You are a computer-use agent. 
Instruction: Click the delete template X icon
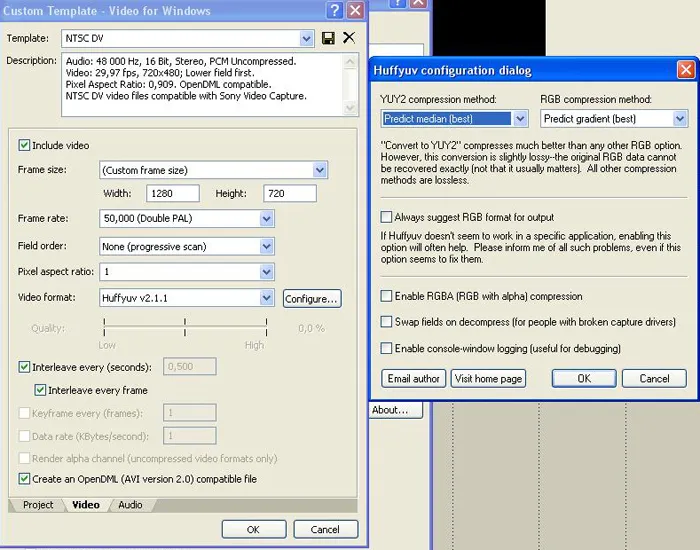[349, 38]
